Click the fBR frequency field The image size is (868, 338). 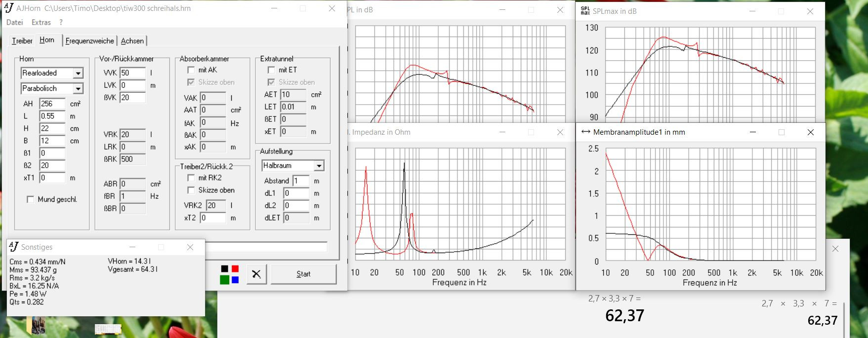[132, 196]
